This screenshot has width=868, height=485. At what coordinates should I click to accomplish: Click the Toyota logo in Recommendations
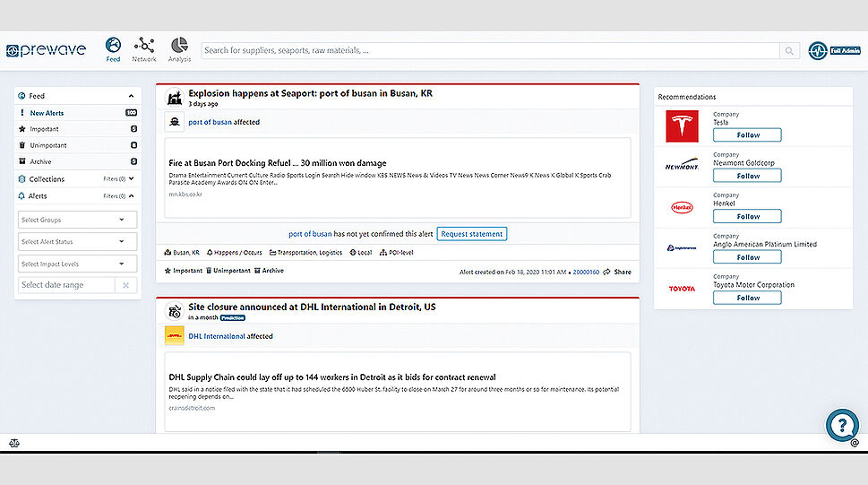[682, 289]
